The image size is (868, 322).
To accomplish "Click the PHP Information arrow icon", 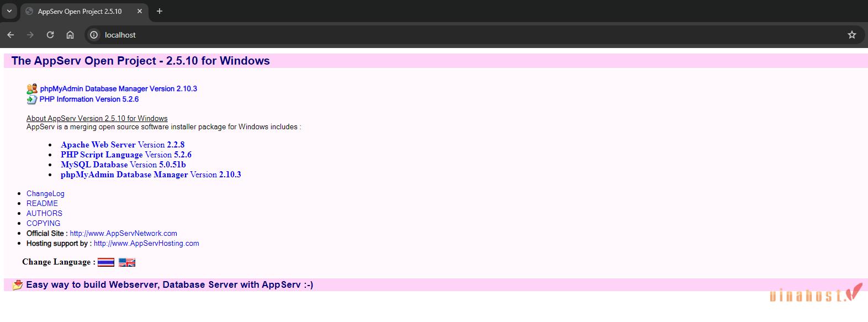I will click(32, 99).
